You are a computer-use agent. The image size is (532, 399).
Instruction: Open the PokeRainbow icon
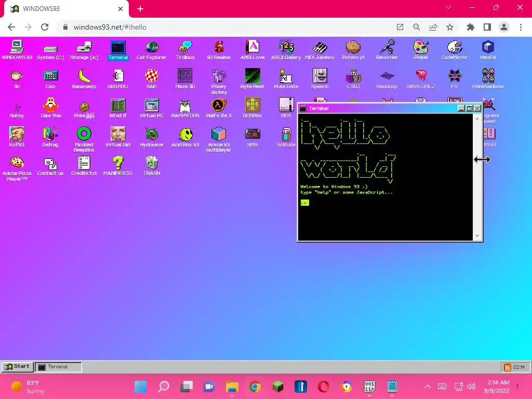pyautogui.click(x=488, y=79)
